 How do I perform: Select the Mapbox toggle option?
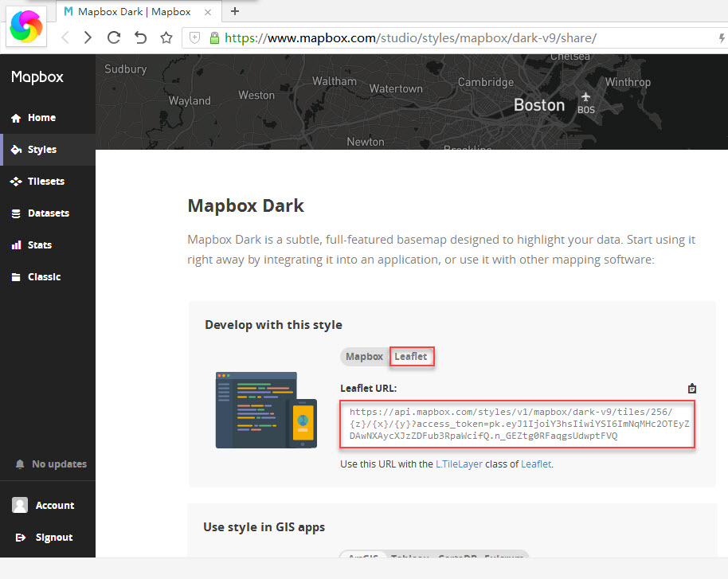pyautogui.click(x=365, y=357)
